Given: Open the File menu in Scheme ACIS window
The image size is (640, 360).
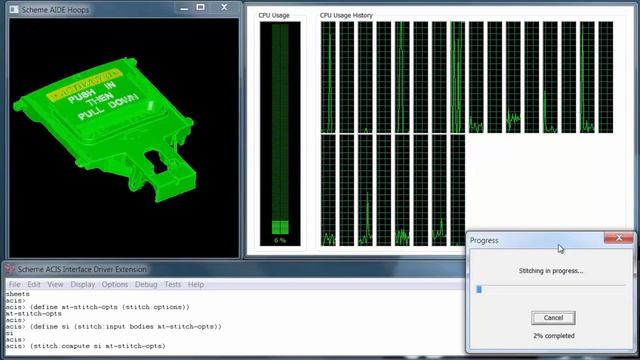Looking at the screenshot, I should click(x=14, y=284).
